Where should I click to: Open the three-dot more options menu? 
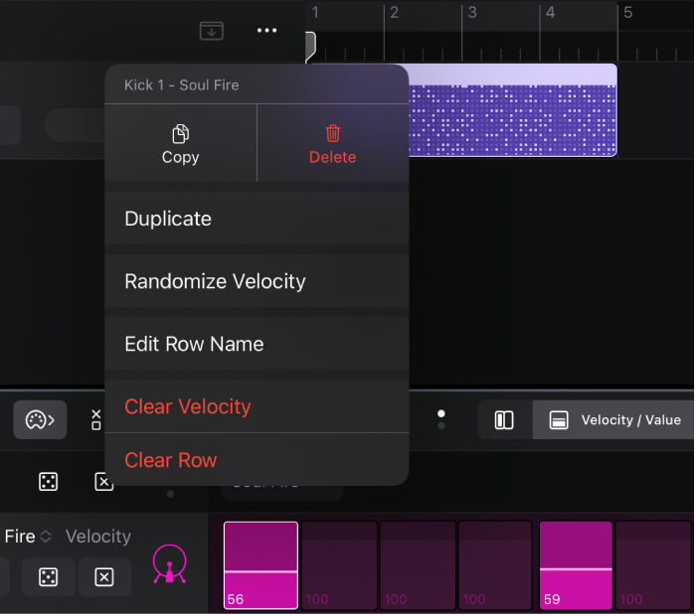tap(267, 31)
